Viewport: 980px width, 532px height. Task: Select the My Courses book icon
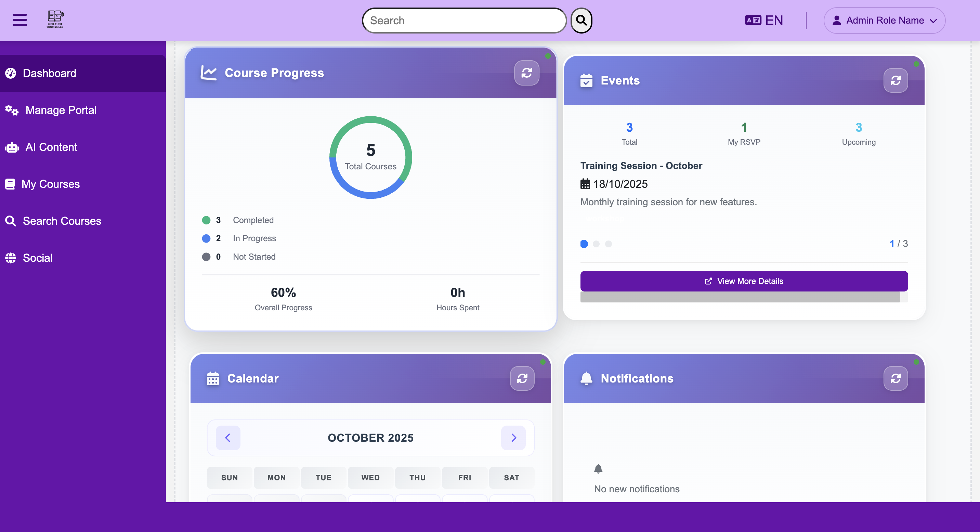tap(11, 184)
